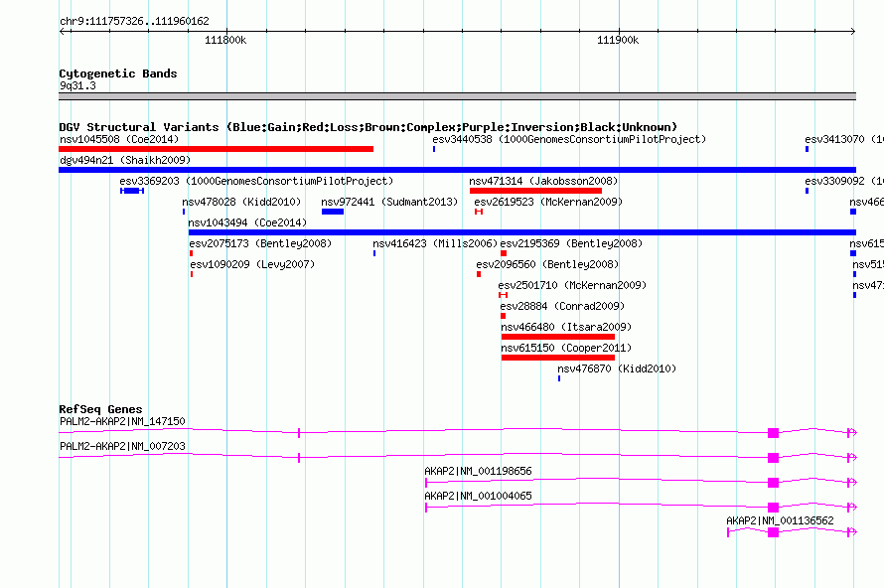Open esv2501710 (McKernan2009) label
The image size is (884, 588).
click(572, 285)
